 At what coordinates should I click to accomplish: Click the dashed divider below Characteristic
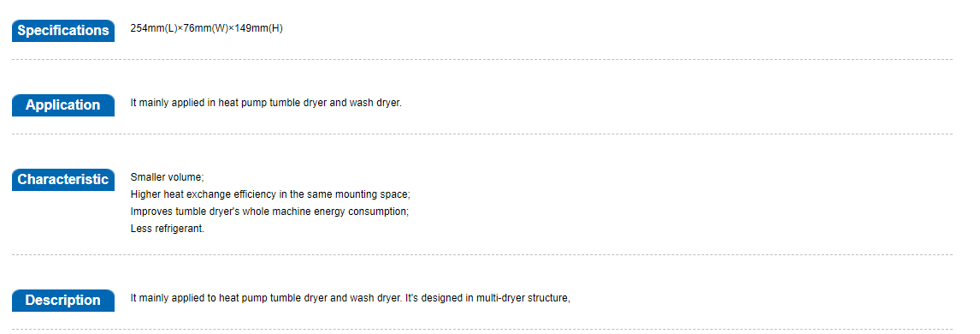click(x=481, y=254)
